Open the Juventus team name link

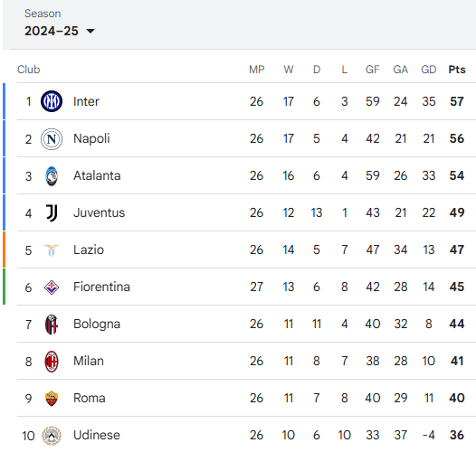pyautogui.click(x=99, y=212)
